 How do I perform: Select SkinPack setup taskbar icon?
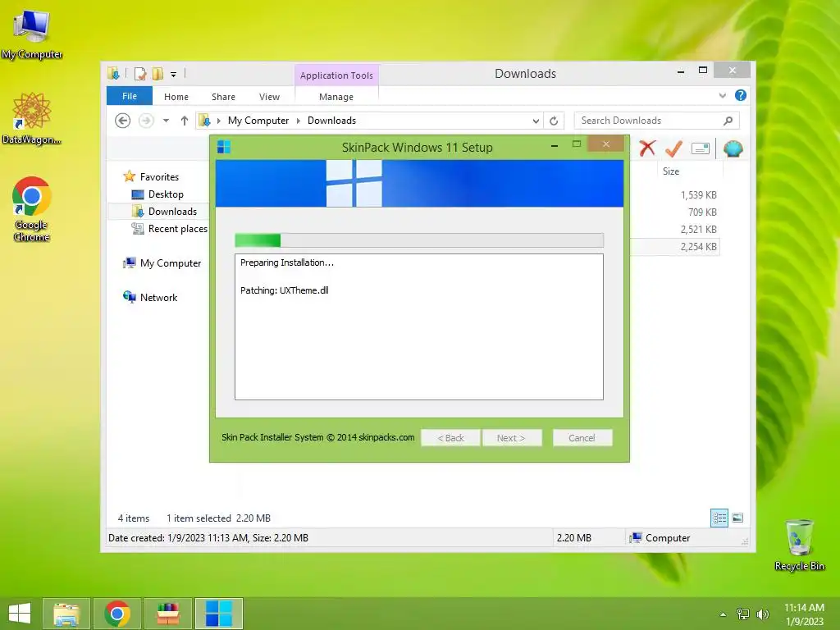coord(219,614)
